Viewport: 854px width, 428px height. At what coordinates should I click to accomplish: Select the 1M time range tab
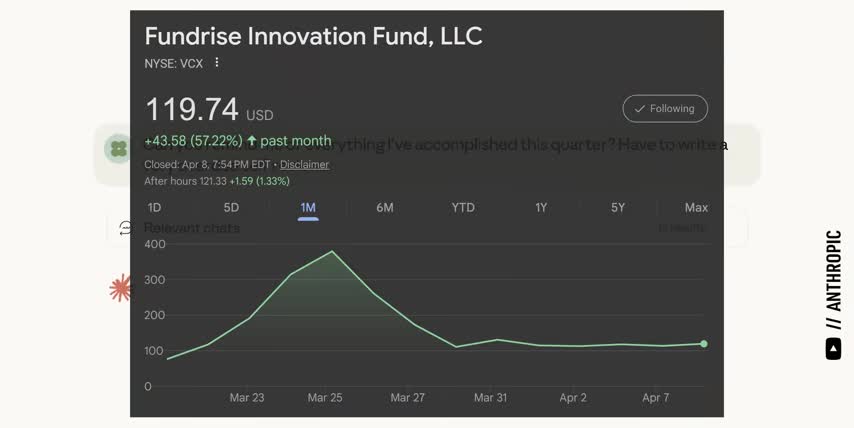pyautogui.click(x=308, y=208)
